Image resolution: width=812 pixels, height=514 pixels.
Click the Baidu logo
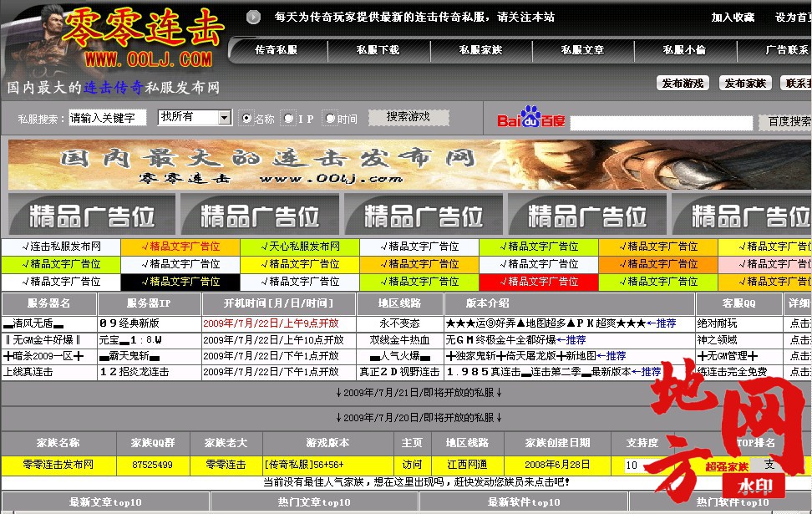[x=530, y=118]
